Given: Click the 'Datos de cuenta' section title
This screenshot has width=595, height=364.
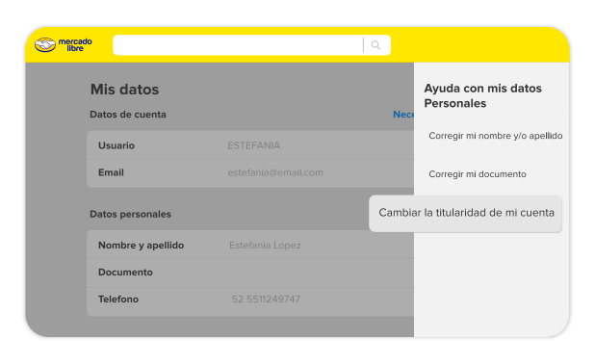Looking at the screenshot, I should click(x=128, y=115).
